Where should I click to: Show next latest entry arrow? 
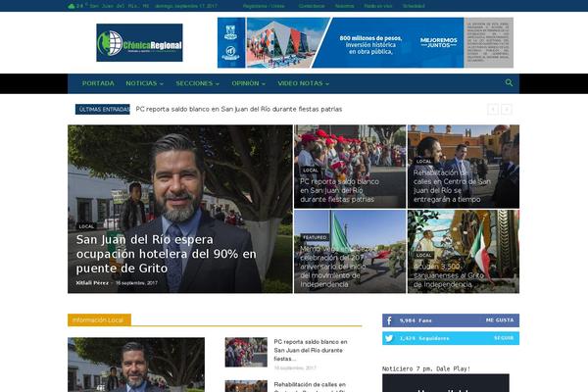pyautogui.click(x=507, y=109)
